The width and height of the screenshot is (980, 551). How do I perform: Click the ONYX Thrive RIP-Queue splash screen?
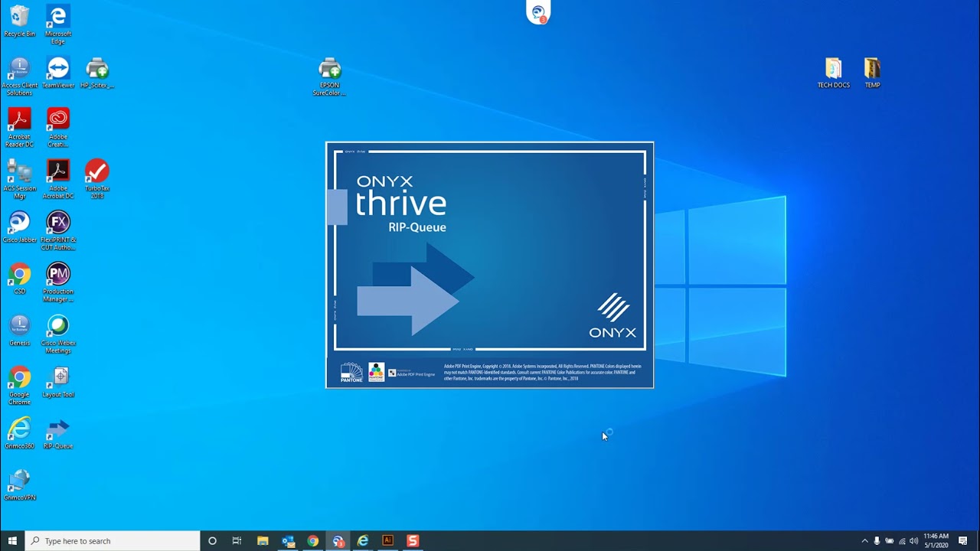490,265
